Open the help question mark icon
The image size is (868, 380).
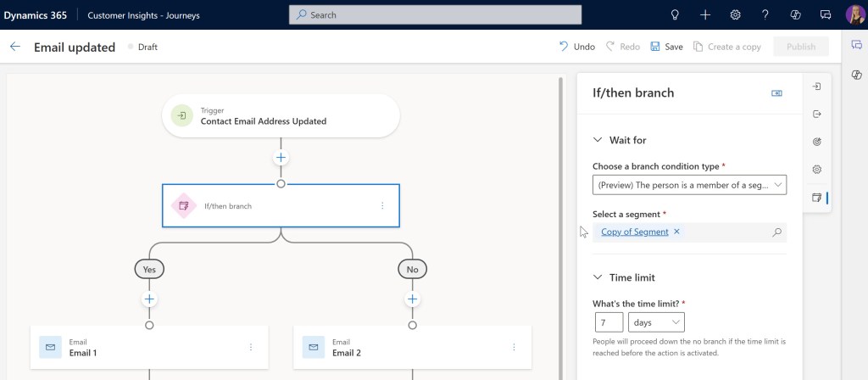click(x=765, y=14)
